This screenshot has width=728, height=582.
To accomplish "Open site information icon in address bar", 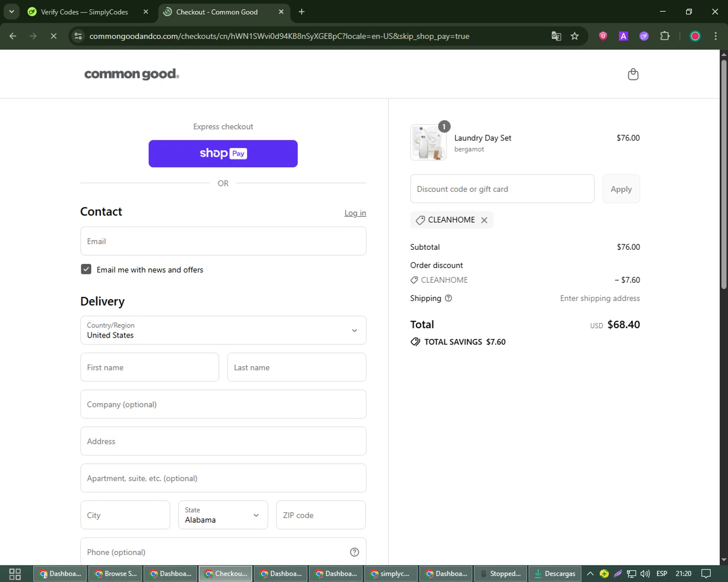I will click(x=78, y=36).
